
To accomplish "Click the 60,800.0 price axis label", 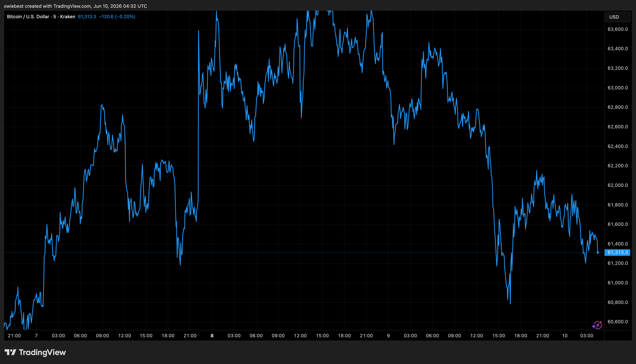I will point(618,302).
